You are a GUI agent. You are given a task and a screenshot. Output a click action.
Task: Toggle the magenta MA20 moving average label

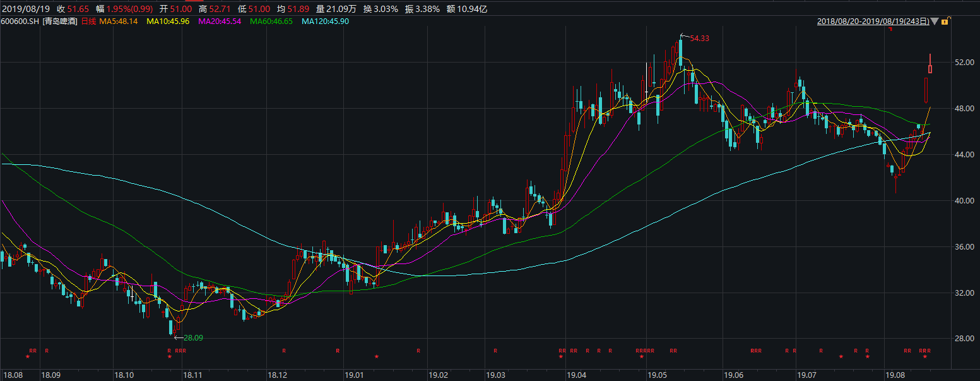coord(221,21)
